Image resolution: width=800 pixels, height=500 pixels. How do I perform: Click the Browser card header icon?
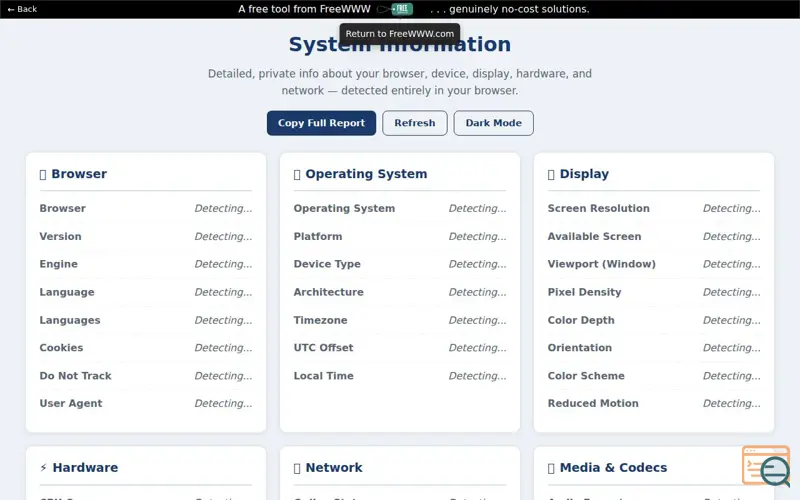43,174
